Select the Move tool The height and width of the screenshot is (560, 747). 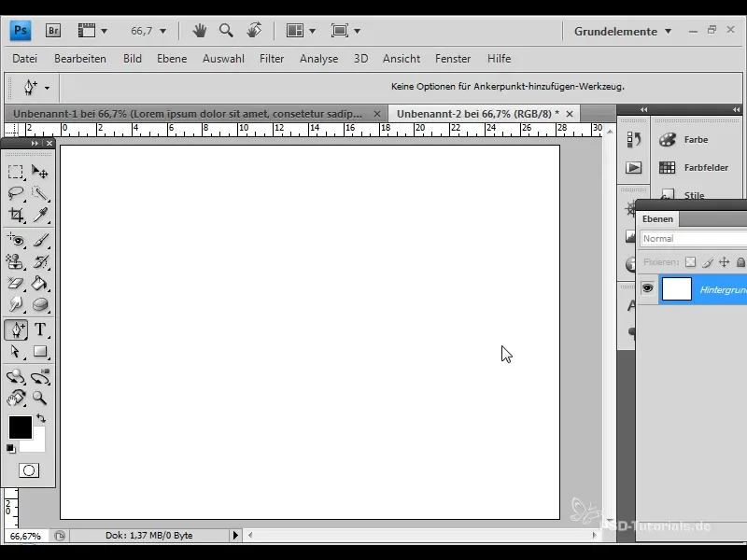click(40, 172)
